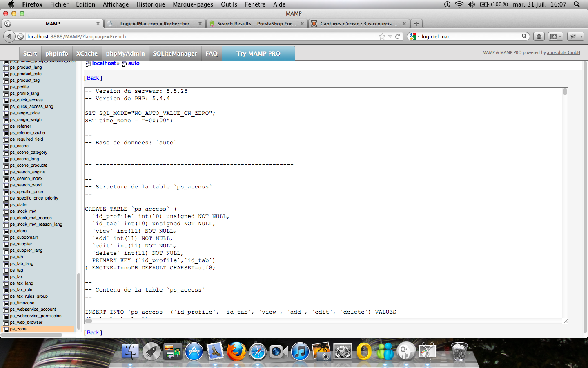Screen dimensions: 588x368
Task: Click the localhost breadcrumb link
Action: [104, 63]
